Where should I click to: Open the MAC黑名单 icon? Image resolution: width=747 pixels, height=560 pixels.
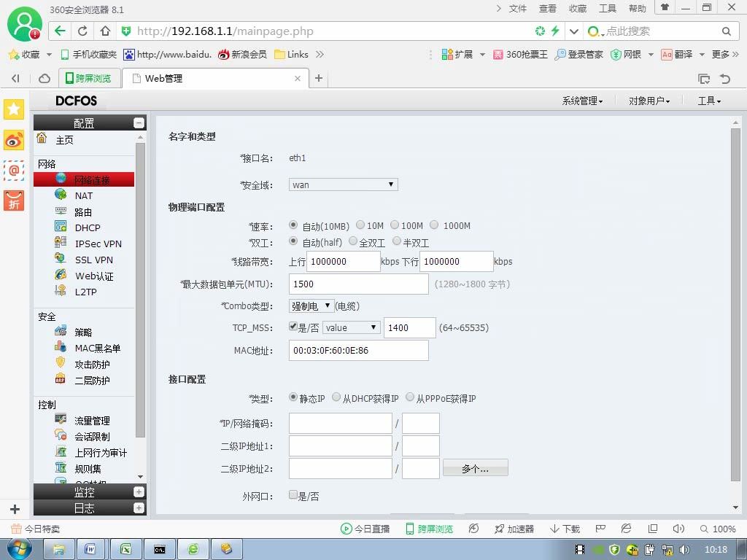tap(61, 346)
